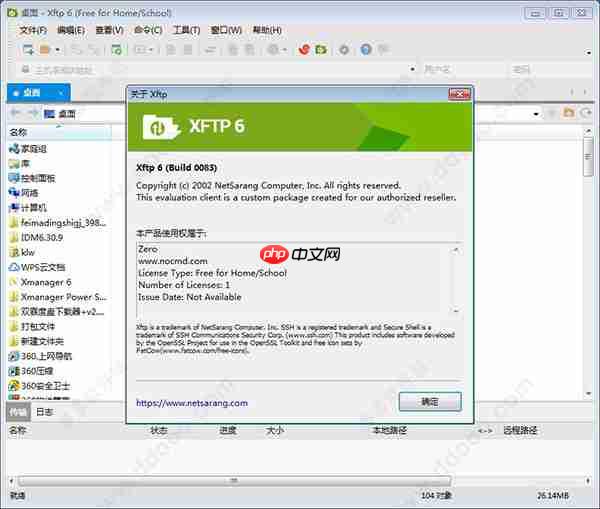Viewport: 600px width, 509px height.
Task: Click the host address input field
Action: (218, 70)
